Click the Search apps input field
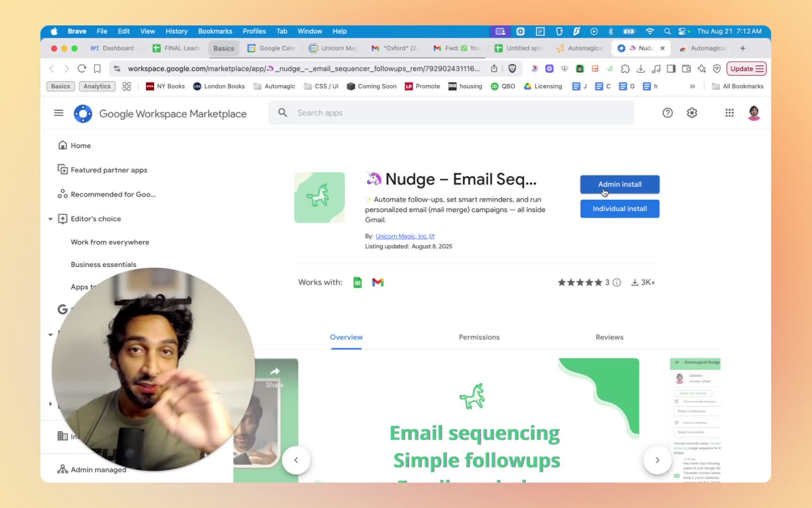812x508 pixels. click(451, 113)
